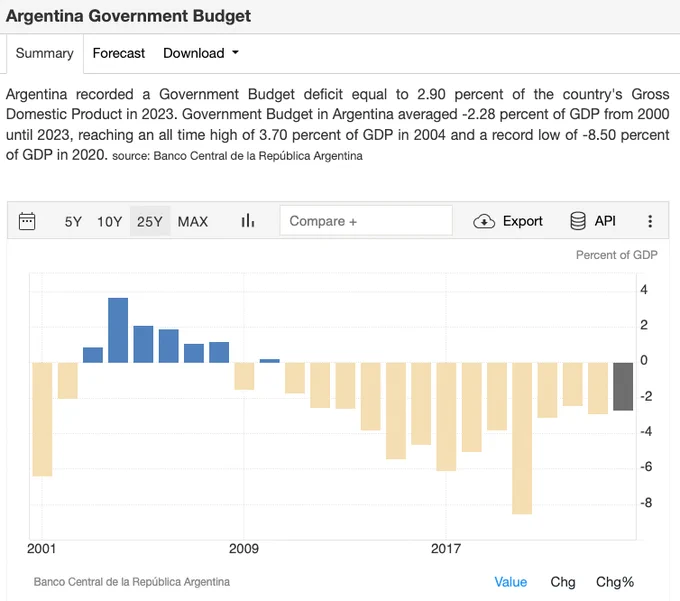This screenshot has width=680, height=601.
Task: Switch to the Chg view
Action: 562,582
